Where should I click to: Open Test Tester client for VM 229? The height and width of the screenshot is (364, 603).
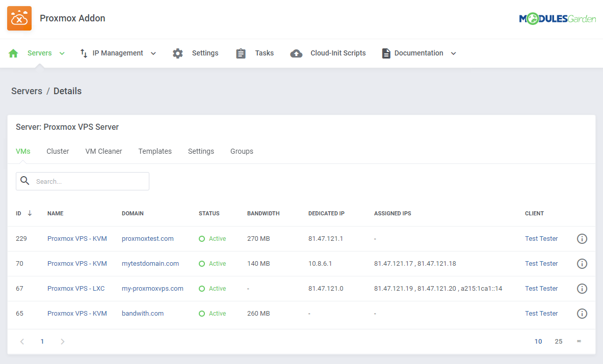(541, 238)
